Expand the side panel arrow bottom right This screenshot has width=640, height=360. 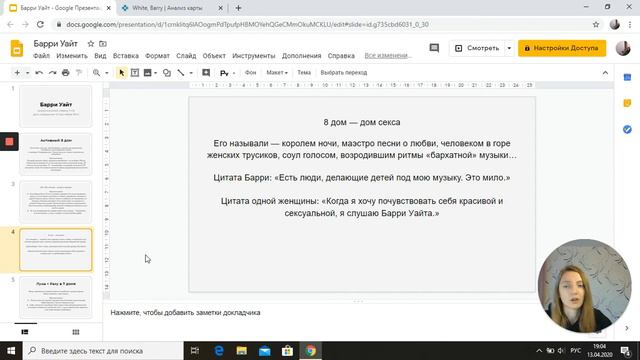pos(627,328)
